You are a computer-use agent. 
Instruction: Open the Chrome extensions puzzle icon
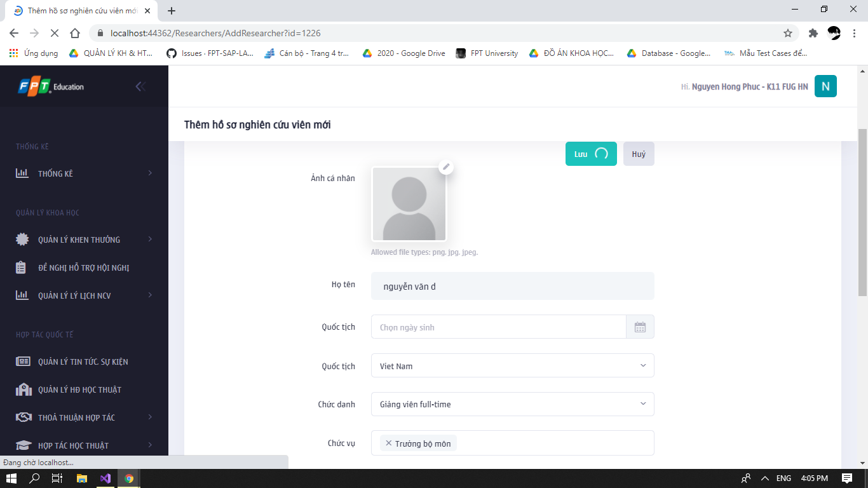click(x=813, y=32)
